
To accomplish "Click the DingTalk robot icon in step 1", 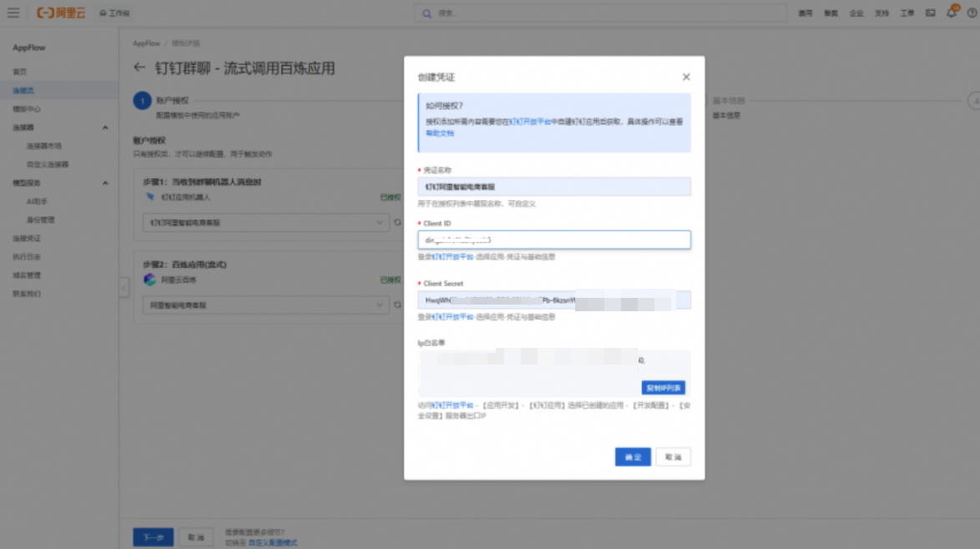I will tap(150, 197).
